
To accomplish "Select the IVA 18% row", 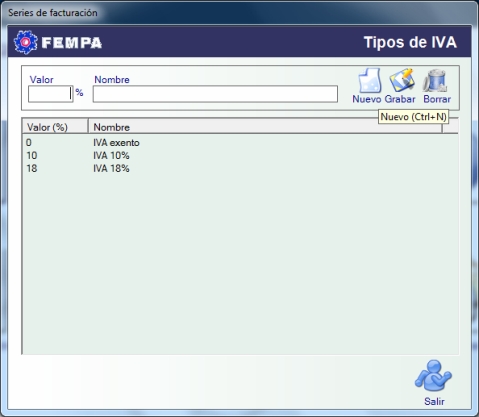I will [x=240, y=168].
